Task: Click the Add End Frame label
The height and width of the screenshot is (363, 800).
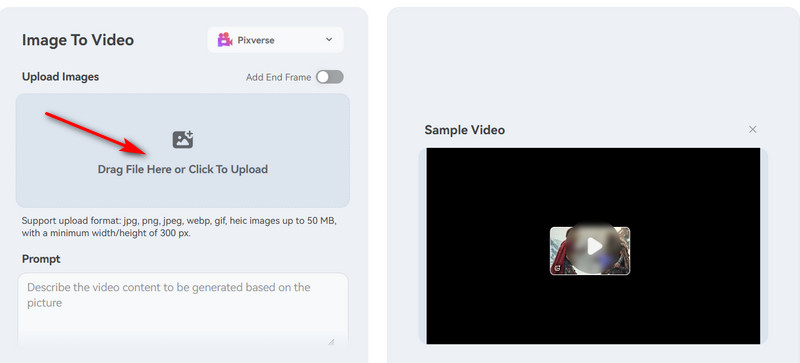Action: 279,78
